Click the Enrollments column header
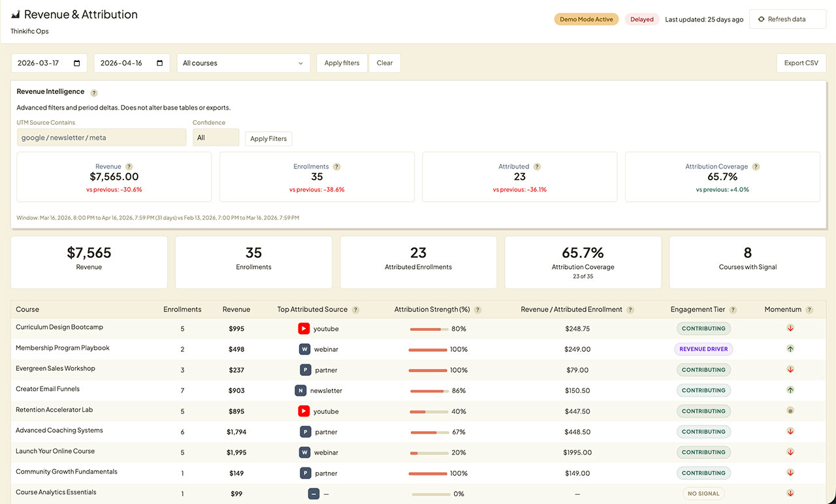The height and width of the screenshot is (504, 836). pos(182,309)
